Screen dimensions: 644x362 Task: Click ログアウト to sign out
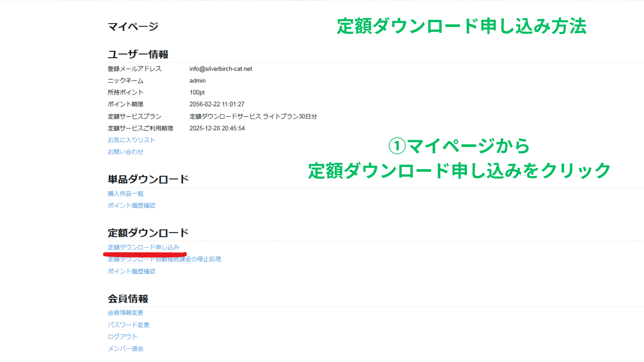coord(122,337)
